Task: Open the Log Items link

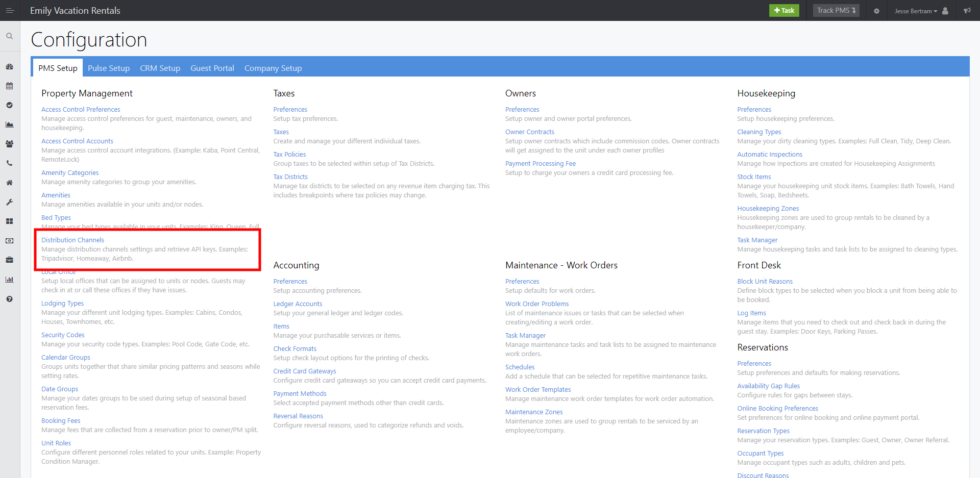Action: 752,313
